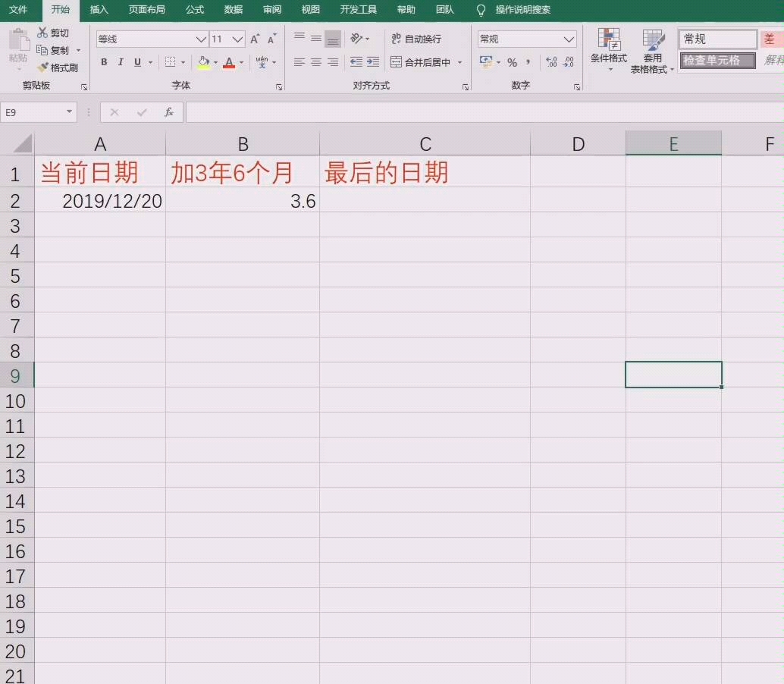This screenshot has width=784, height=684.
Task: Apply comma thousands separator style
Action: [x=528, y=62]
